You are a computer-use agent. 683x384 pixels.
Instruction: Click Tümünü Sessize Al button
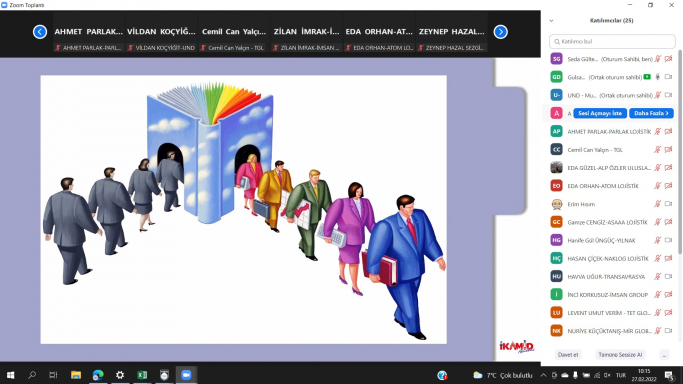coord(620,355)
